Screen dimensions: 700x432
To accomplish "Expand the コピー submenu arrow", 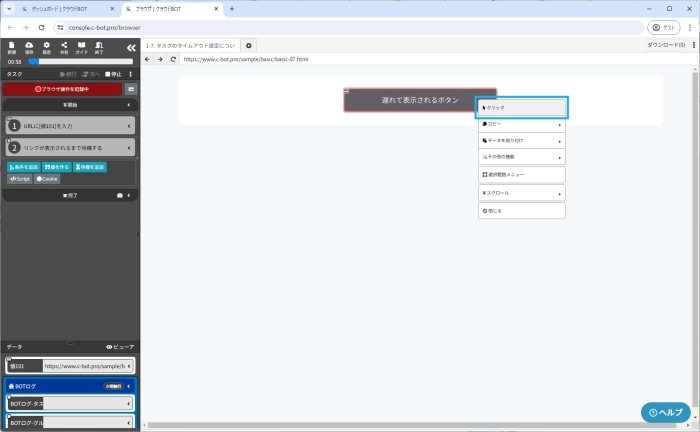I will pyautogui.click(x=559, y=124).
